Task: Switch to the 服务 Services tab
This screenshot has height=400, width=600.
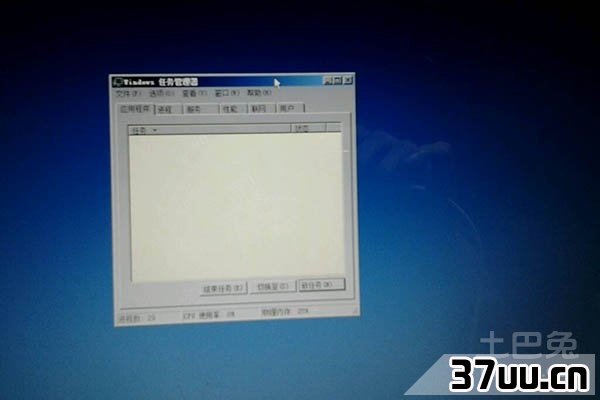Action: pyautogui.click(x=200, y=109)
